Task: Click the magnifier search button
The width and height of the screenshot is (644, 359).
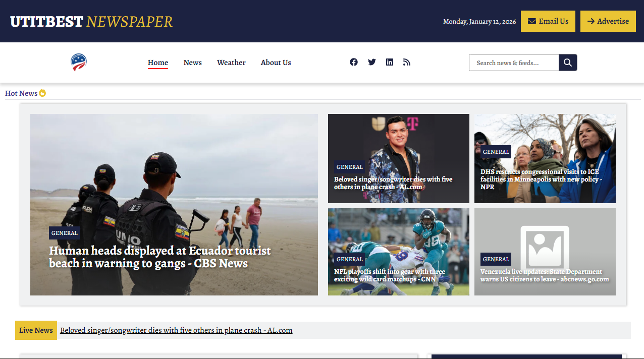Action: click(x=568, y=63)
